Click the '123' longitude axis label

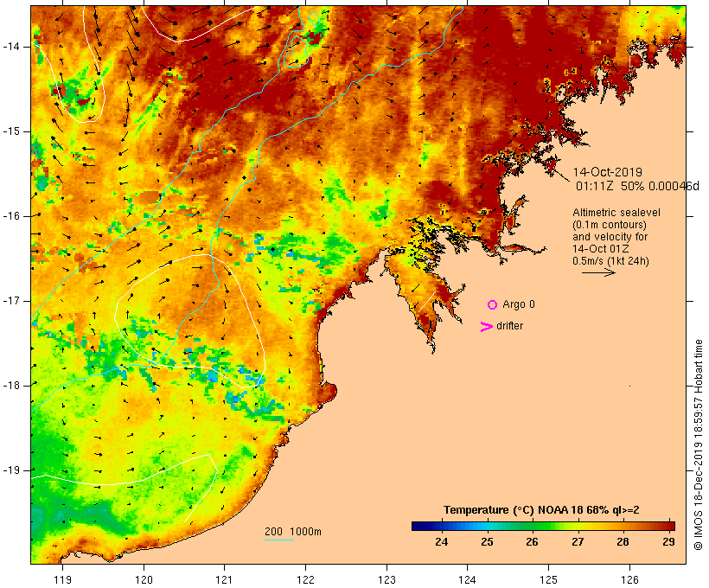click(x=386, y=580)
